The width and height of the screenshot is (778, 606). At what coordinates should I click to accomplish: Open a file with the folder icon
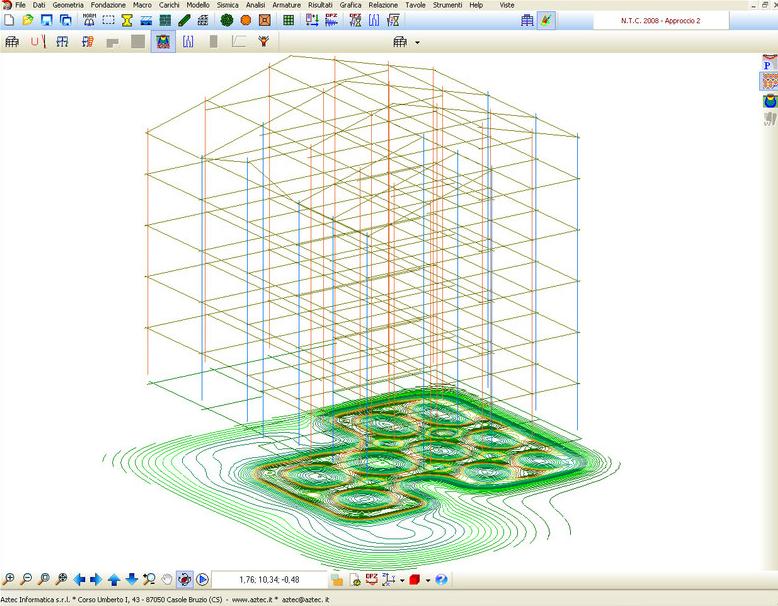coord(28,20)
